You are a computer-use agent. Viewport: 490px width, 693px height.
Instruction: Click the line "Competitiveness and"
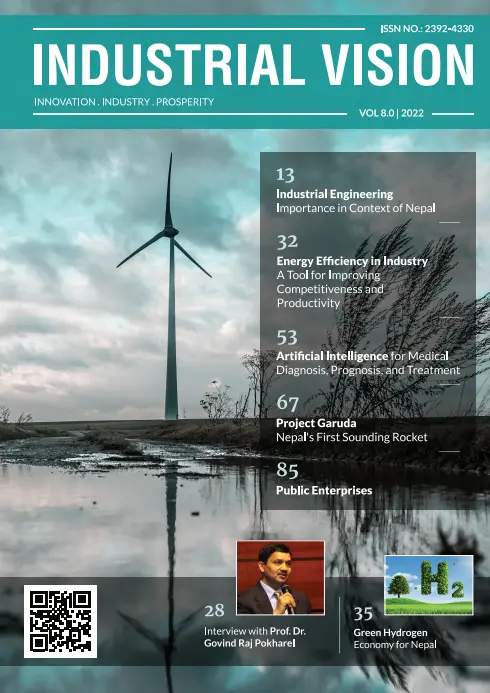pos(330,289)
